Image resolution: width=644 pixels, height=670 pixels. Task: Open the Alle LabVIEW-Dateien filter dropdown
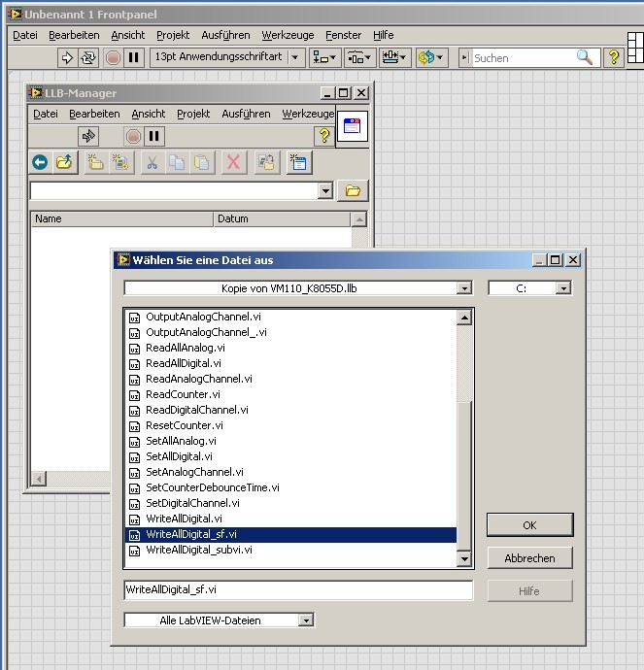tap(306, 620)
